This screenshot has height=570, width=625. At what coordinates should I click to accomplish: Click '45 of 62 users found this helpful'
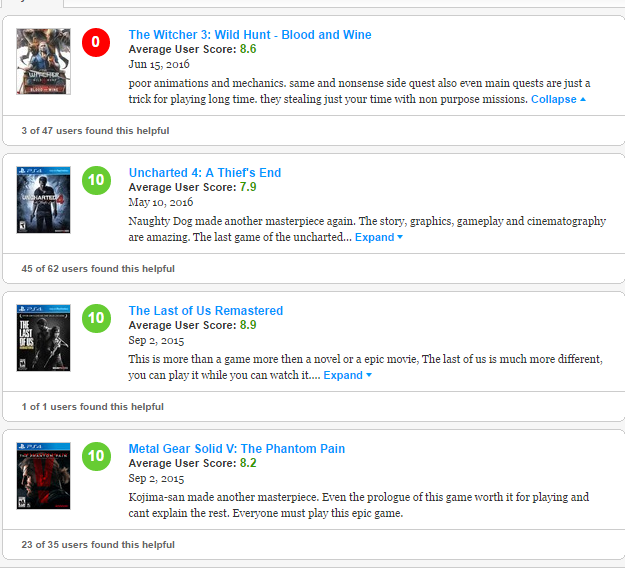98,269
